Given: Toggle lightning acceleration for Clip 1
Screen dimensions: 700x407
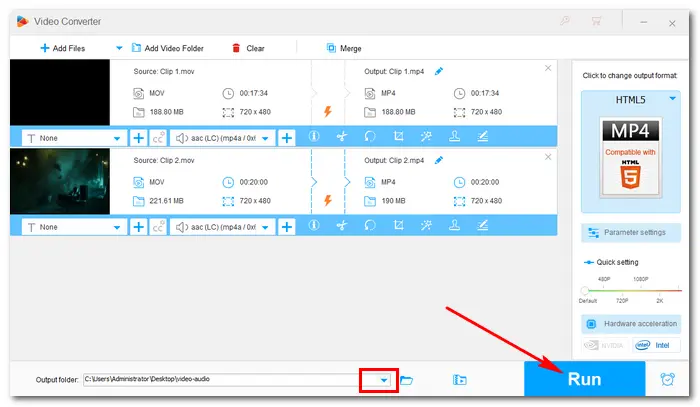Looking at the screenshot, I should [x=328, y=112].
